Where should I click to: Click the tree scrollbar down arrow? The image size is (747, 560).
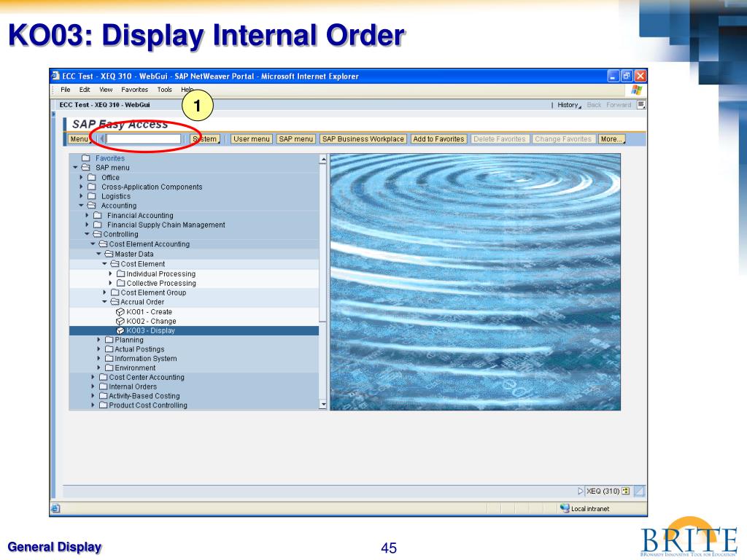(x=323, y=405)
